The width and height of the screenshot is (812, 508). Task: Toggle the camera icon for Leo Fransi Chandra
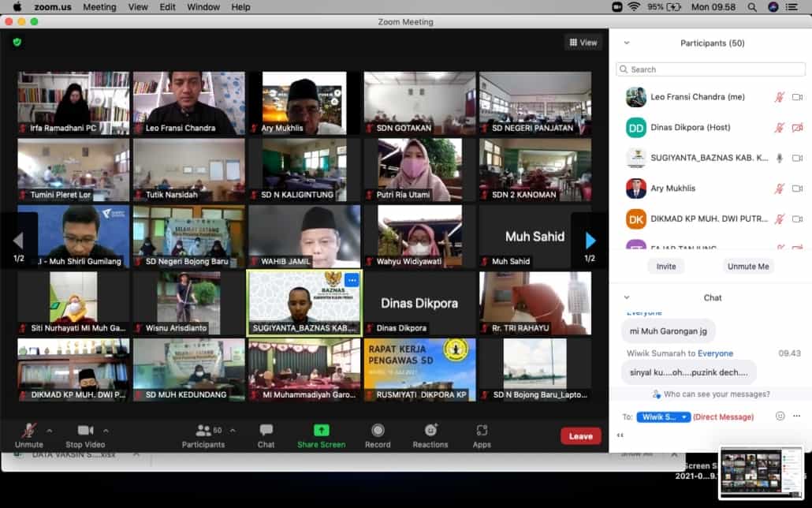798,97
